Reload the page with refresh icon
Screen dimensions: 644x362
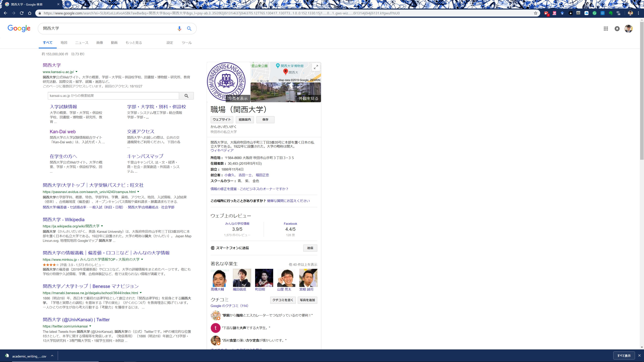[22, 13]
